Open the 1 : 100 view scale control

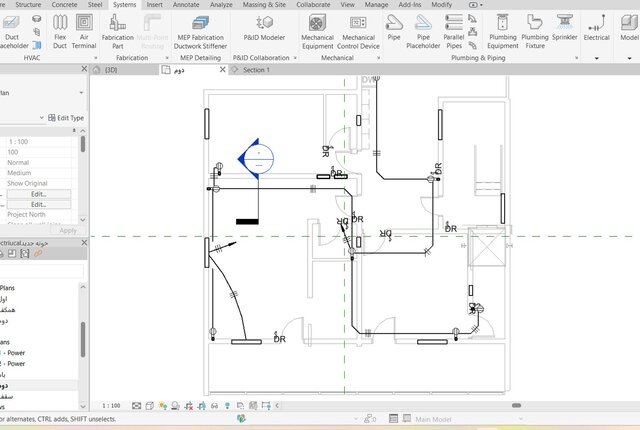pos(111,406)
